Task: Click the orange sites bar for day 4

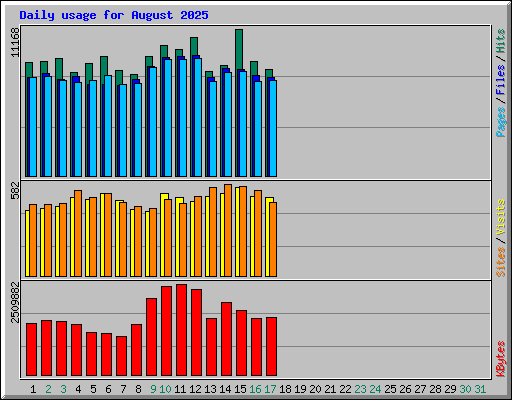Action: click(78, 233)
